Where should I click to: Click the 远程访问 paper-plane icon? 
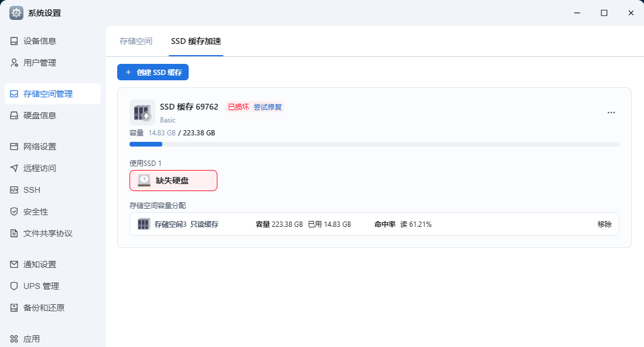coord(14,168)
